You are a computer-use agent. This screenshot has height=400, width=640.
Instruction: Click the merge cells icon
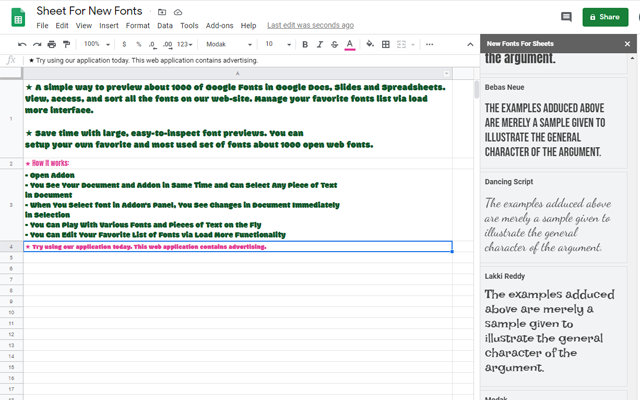pos(402,44)
